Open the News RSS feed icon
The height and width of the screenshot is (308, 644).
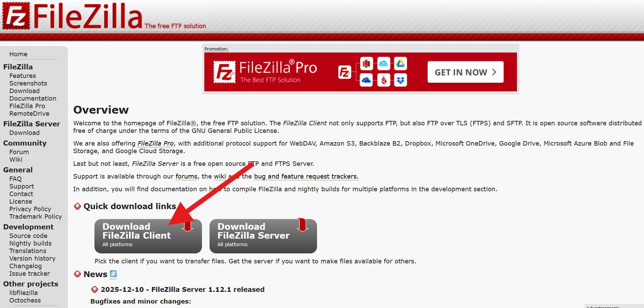click(x=113, y=274)
